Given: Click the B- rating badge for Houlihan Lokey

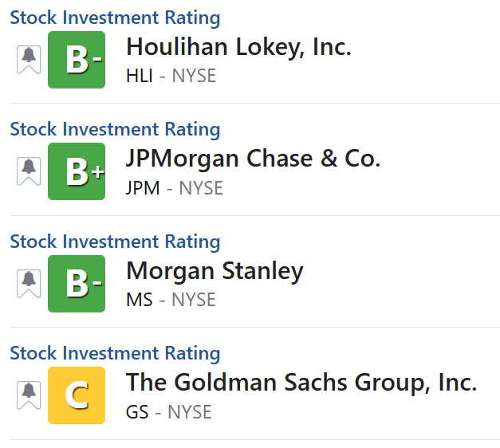Looking at the screenshot, I should click(x=77, y=60).
